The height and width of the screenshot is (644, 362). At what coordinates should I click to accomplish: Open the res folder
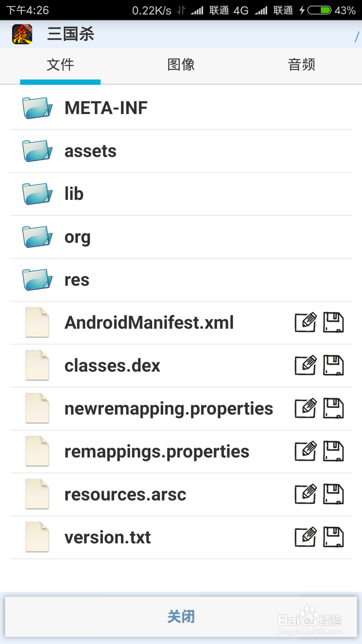[77, 280]
